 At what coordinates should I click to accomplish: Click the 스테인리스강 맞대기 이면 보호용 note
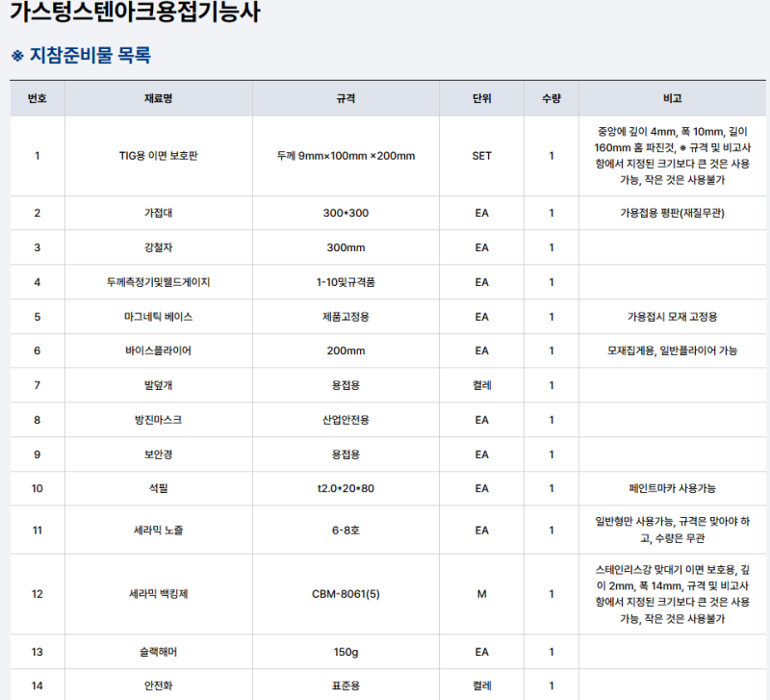click(x=672, y=594)
